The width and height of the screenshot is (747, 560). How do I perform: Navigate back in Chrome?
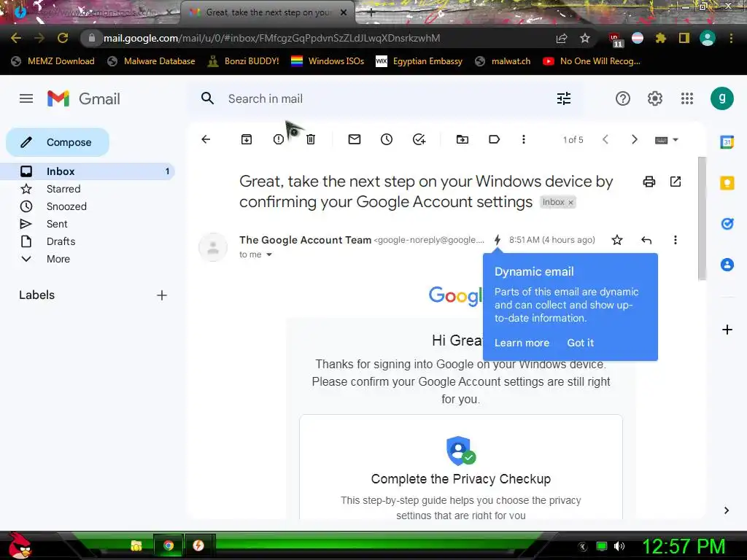coord(16,38)
